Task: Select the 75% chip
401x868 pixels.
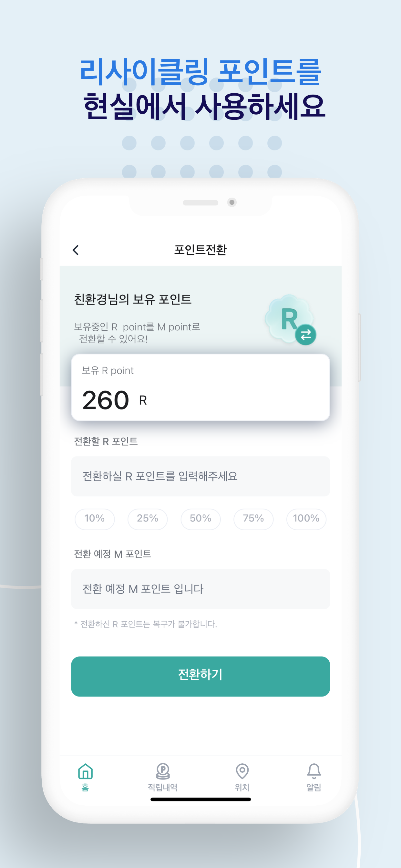Action: [253, 519]
